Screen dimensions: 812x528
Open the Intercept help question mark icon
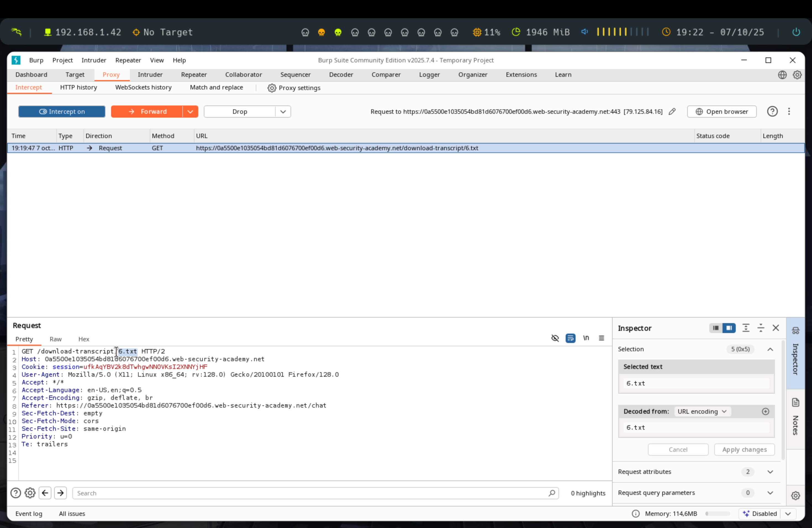(772, 112)
